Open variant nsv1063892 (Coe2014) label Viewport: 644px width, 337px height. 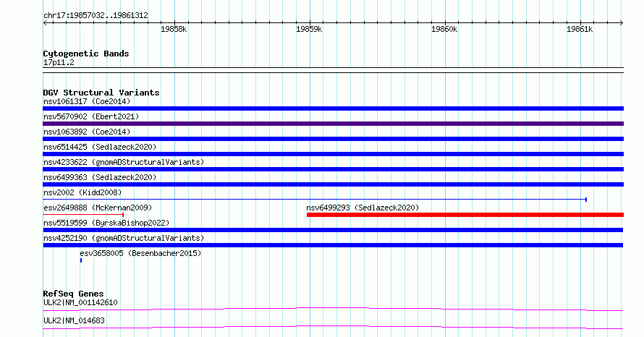[x=87, y=132]
